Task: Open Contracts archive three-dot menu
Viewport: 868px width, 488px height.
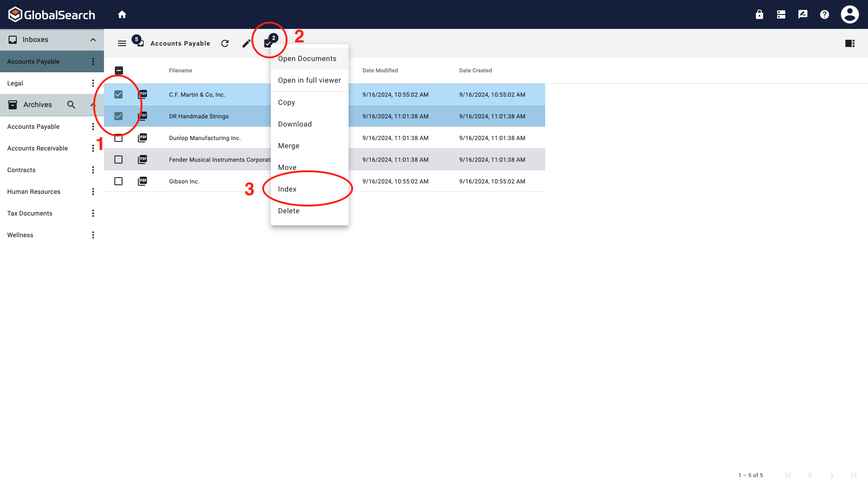Action: 93,170
